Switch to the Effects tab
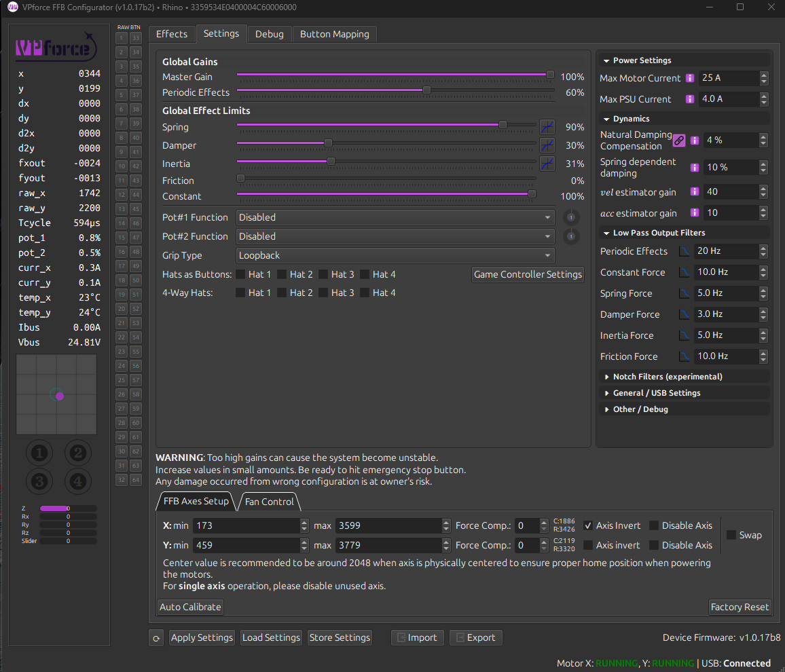785x672 pixels. pos(172,34)
